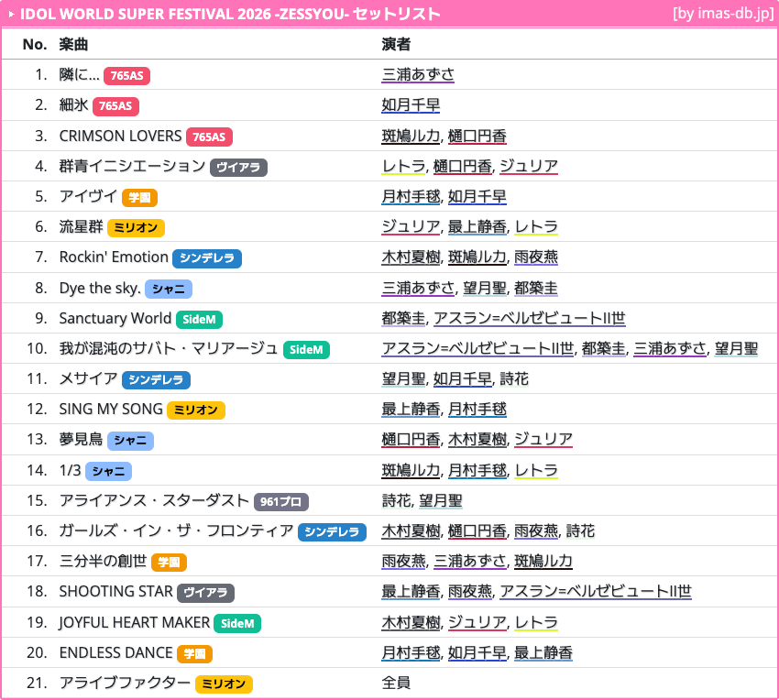Select song title JOYFUL HEART MAKER

(134, 622)
